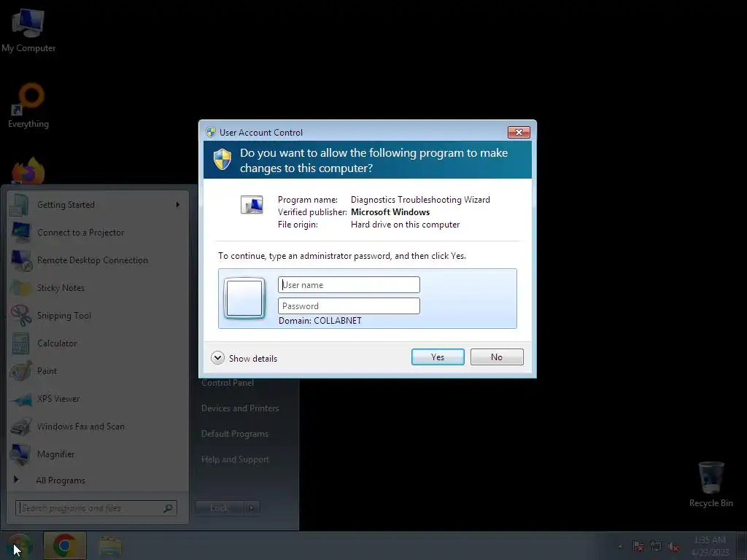747x560 pixels.
Task: Close the User Account Control dialog
Action: 519,132
